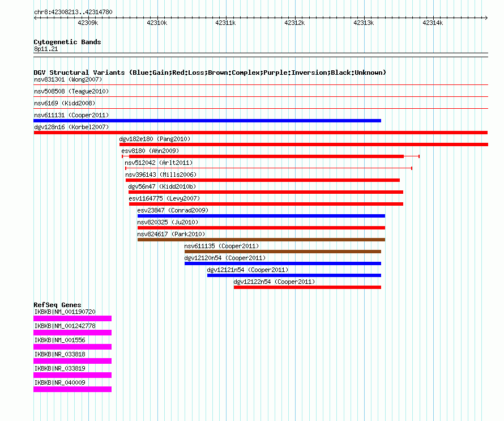Click the esv1164775 (Levy2007) red bar

[266, 204]
